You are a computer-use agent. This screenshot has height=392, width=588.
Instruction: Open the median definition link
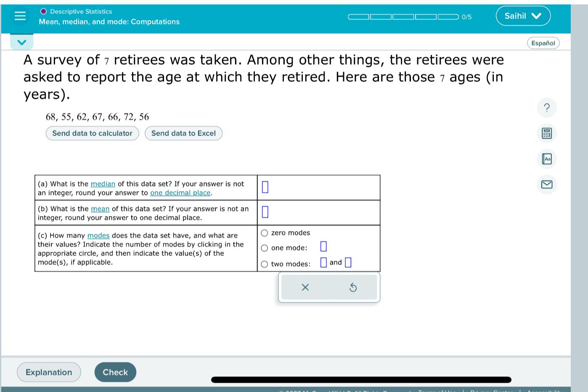coord(103,184)
